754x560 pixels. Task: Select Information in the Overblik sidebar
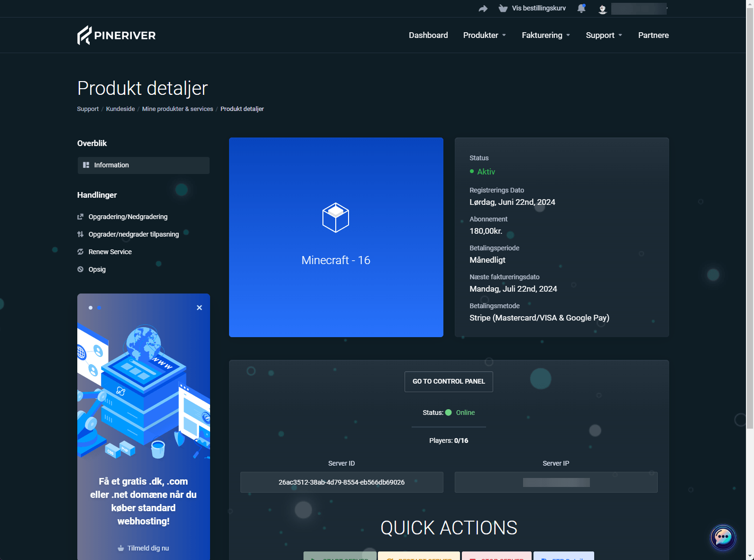coord(144,165)
